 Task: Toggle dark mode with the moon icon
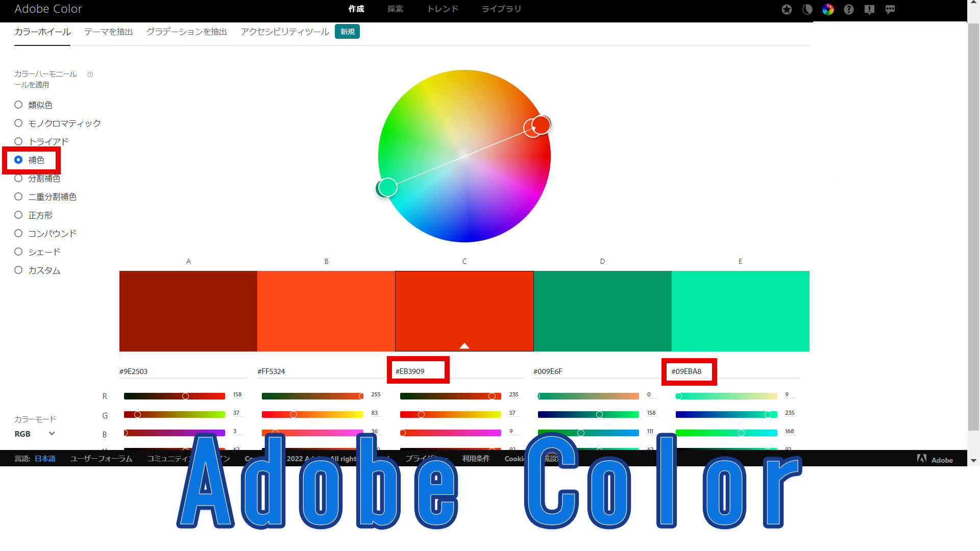tap(807, 9)
